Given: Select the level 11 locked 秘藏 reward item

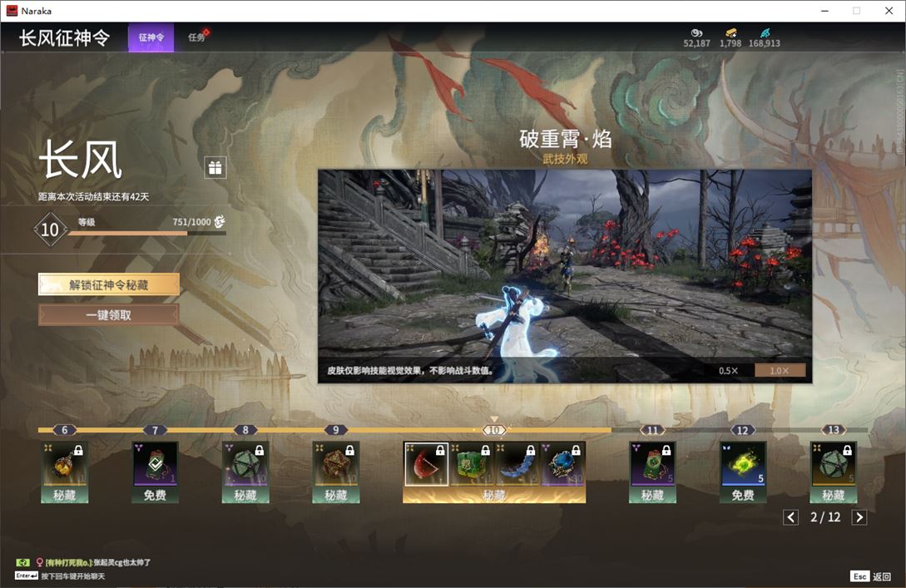Looking at the screenshot, I should click(x=652, y=464).
